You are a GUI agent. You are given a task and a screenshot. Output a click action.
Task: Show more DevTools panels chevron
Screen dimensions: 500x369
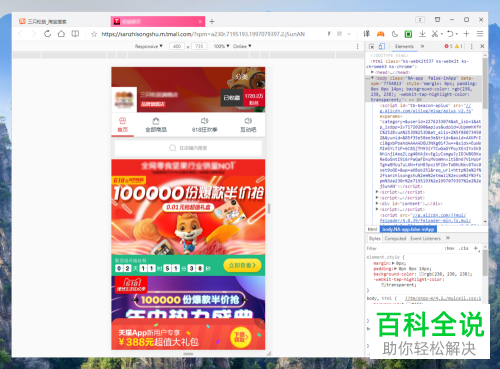coord(423,46)
